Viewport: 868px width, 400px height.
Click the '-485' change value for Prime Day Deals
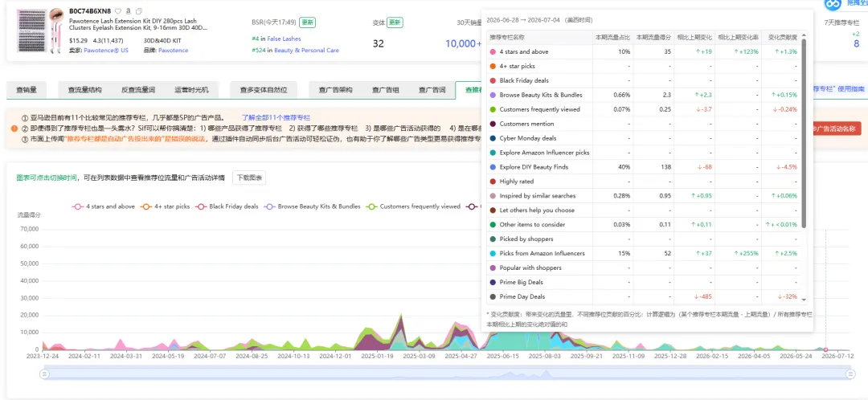pyautogui.click(x=702, y=296)
